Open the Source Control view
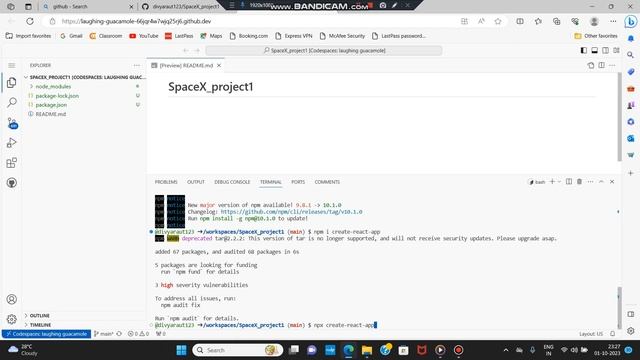 pos(12,123)
